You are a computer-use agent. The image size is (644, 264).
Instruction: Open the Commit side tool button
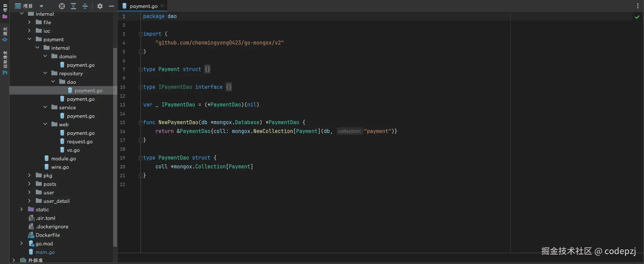tap(5, 34)
